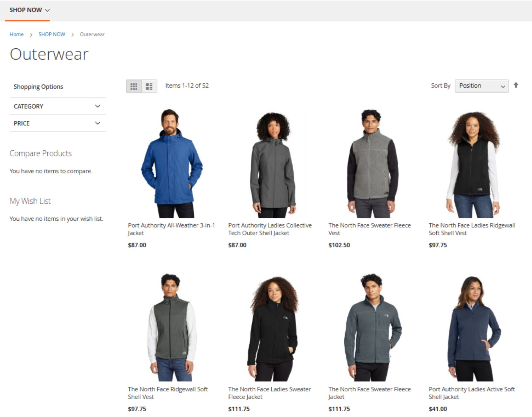Click the black Ladies Ridgewall vest image
The image size is (532, 417).
473,165
